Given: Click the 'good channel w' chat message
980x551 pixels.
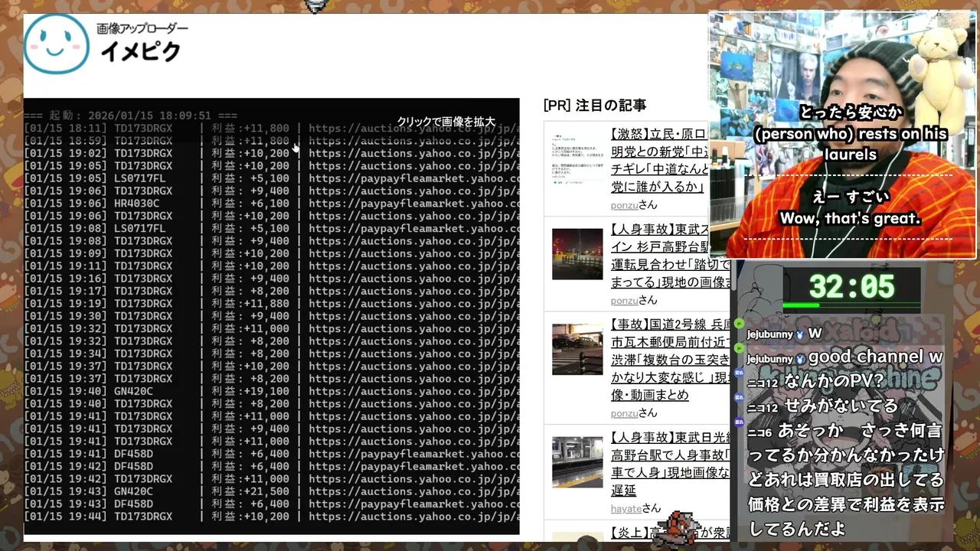Looking at the screenshot, I should pos(875,357).
